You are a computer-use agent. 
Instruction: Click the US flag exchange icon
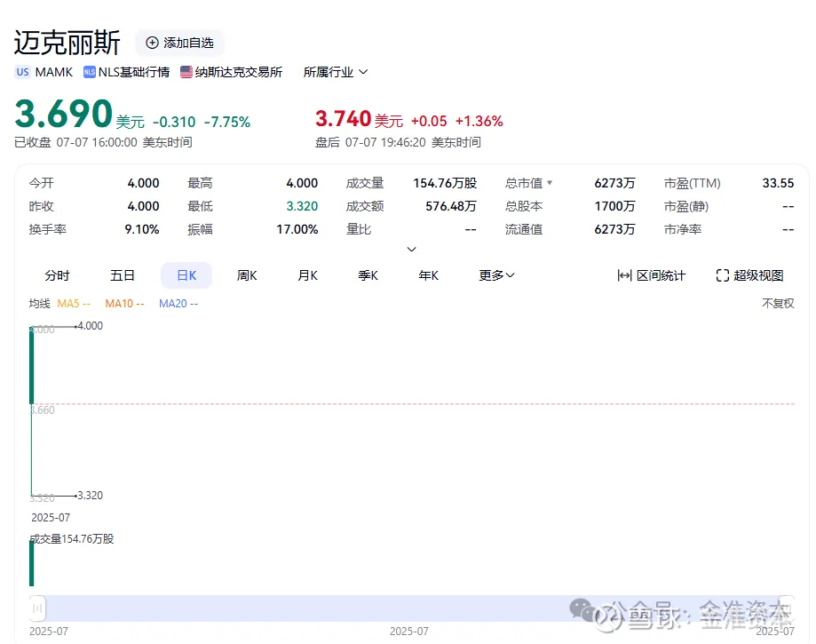click(186, 72)
